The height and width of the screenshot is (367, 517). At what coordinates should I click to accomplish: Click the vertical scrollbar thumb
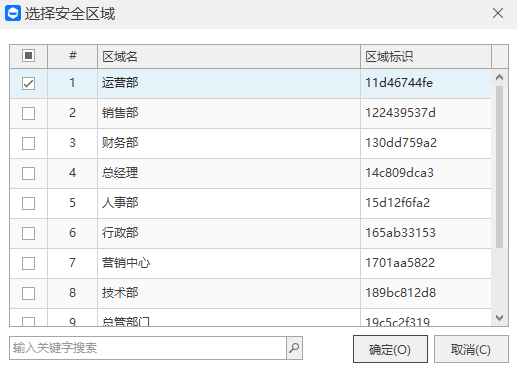pyautogui.click(x=499, y=167)
